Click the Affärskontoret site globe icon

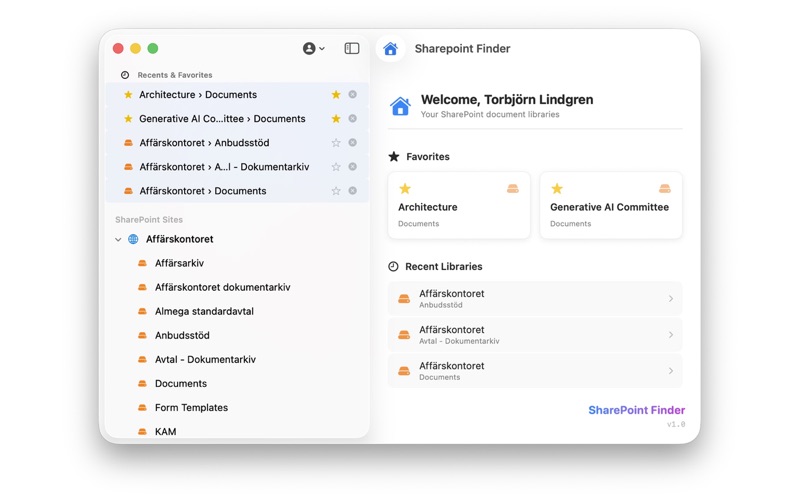(133, 239)
